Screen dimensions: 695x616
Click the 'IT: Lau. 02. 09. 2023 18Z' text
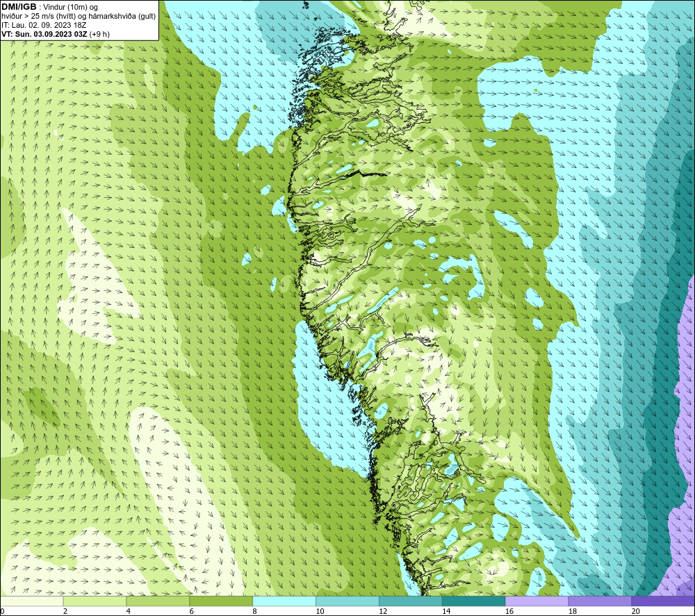pyautogui.click(x=44, y=25)
